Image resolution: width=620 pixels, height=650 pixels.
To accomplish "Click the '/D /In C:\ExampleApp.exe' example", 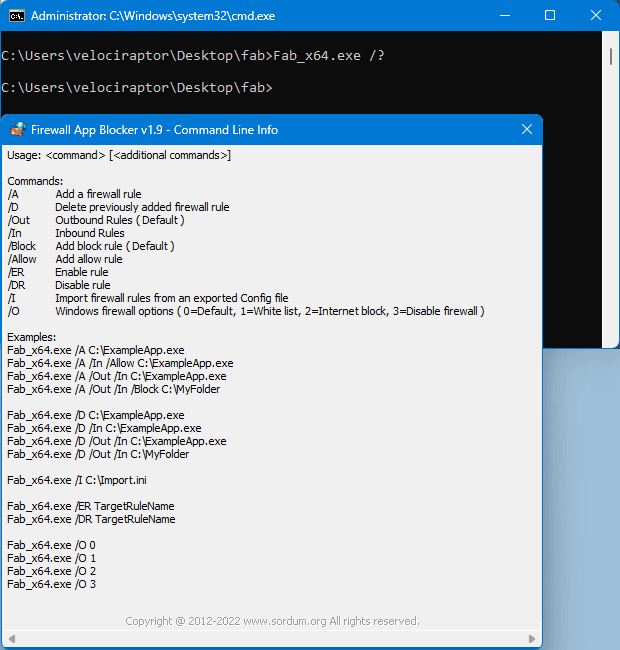I will (104, 428).
